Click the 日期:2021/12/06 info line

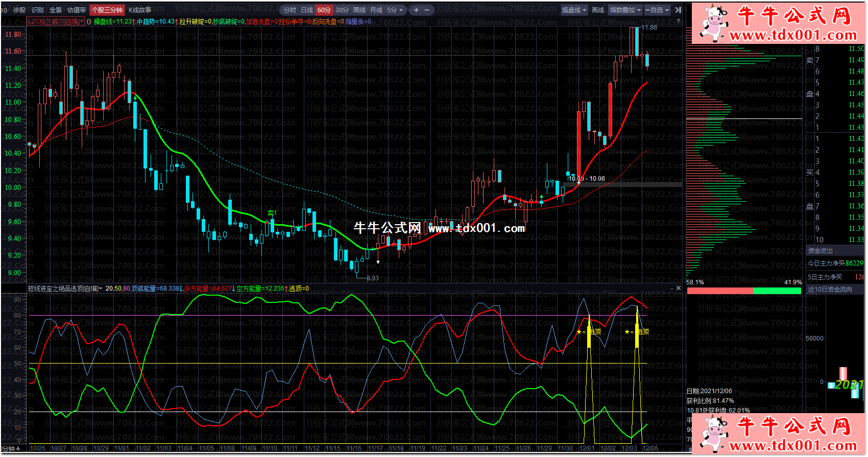pyautogui.click(x=709, y=391)
